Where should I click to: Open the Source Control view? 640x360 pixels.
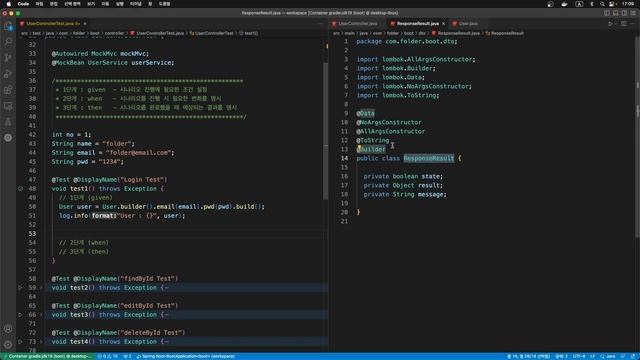[8, 58]
